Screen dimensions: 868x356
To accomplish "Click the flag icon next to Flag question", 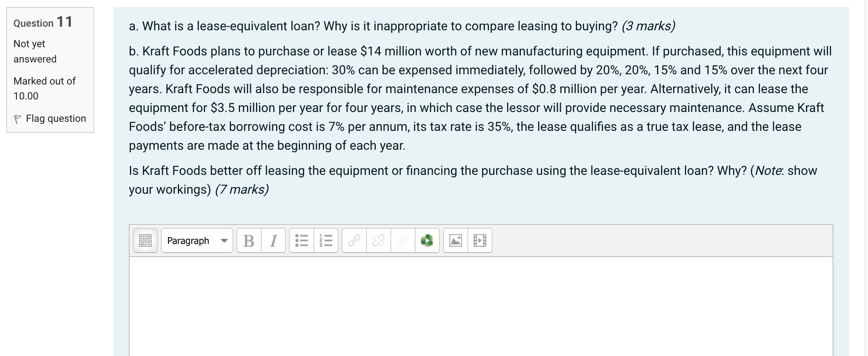I will 18,118.
